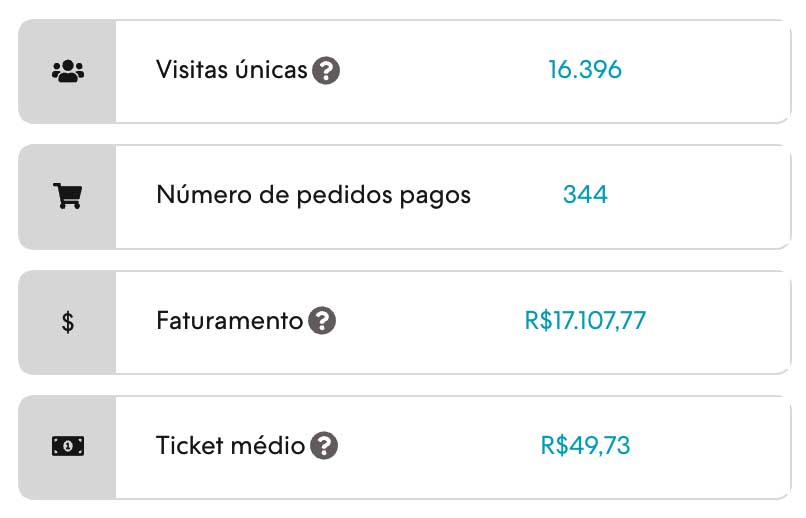Screen dimensions: 806x518
Task: Click the R$17.107,77 revenue value
Action: [585, 321]
